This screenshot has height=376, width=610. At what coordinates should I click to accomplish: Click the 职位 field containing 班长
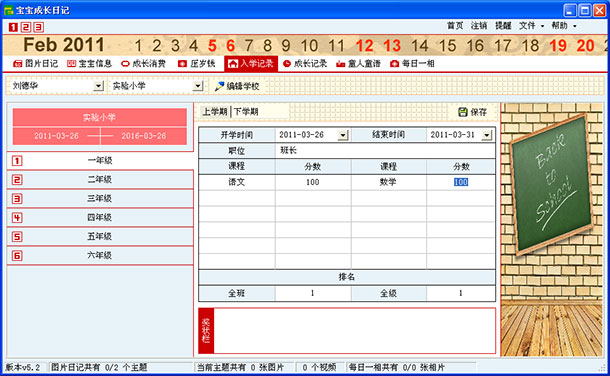(x=385, y=150)
